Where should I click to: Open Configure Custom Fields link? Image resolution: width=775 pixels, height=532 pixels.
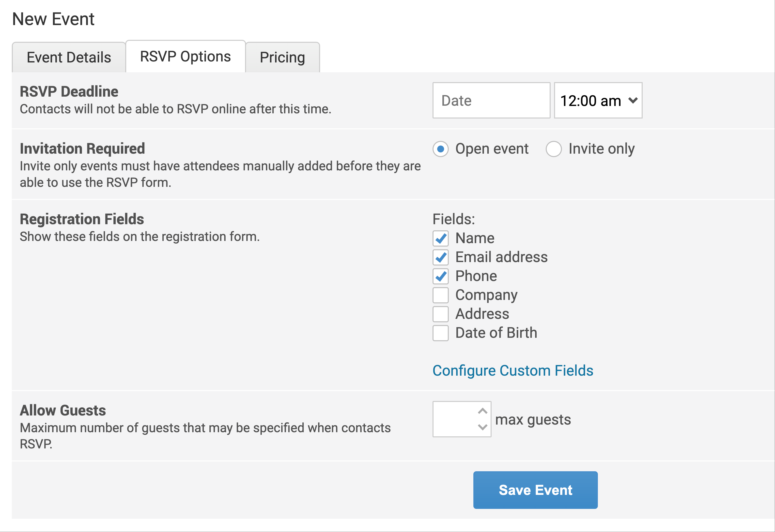[x=512, y=371]
